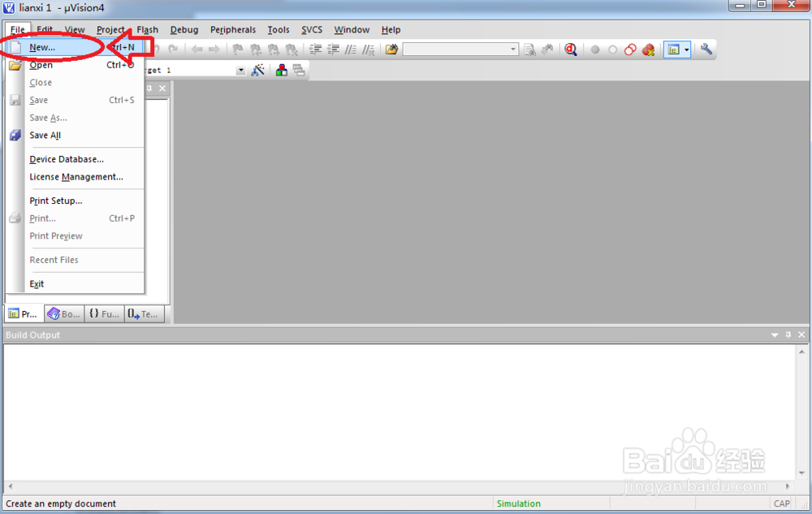Viewport: 812px width, 514px height.
Task: Click the Uncomment selection icon
Action: coord(368,50)
